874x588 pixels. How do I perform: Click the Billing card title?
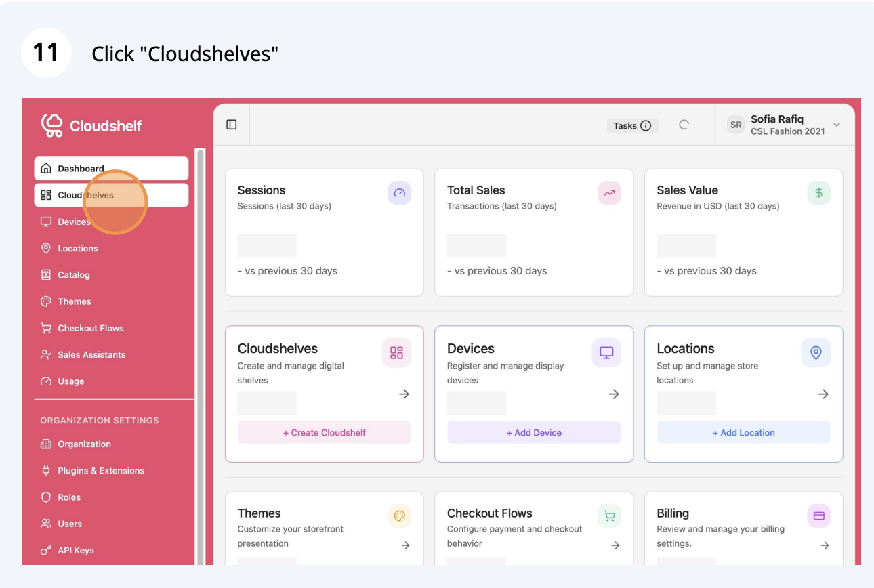click(x=673, y=513)
